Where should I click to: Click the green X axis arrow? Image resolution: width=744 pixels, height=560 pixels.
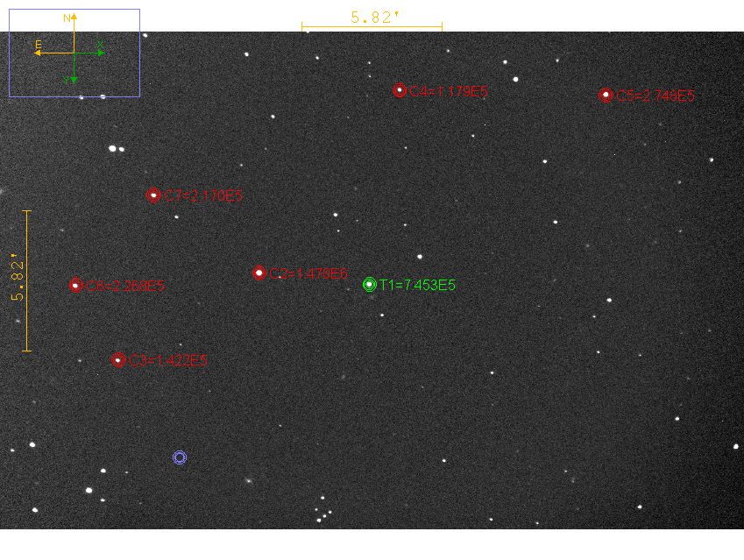tap(101, 53)
